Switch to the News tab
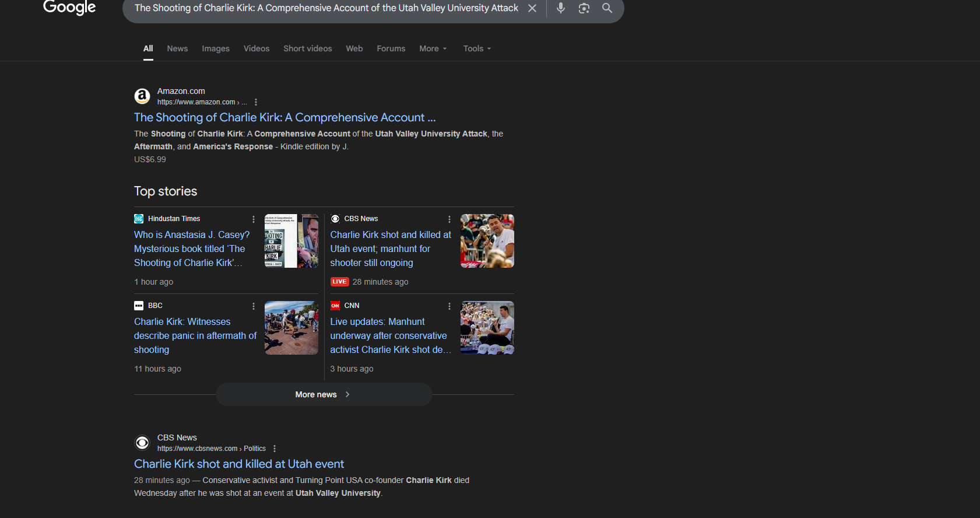Image resolution: width=980 pixels, height=518 pixels. [177, 48]
